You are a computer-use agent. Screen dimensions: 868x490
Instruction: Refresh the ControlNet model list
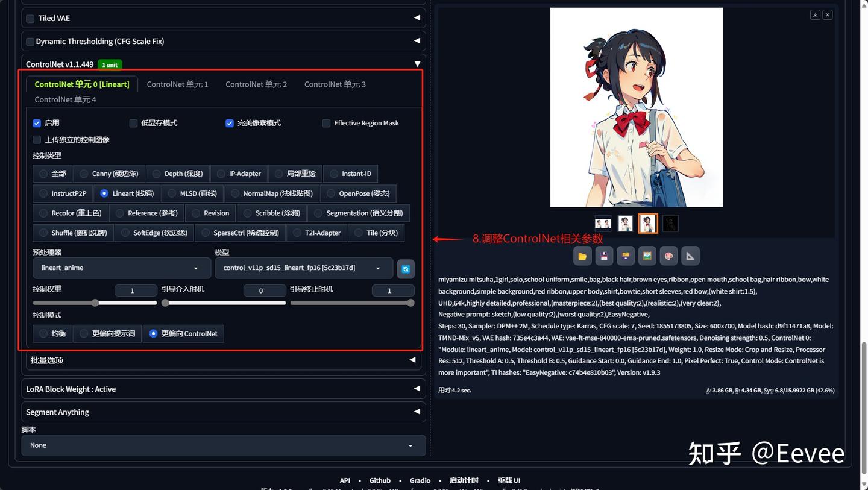click(x=406, y=269)
